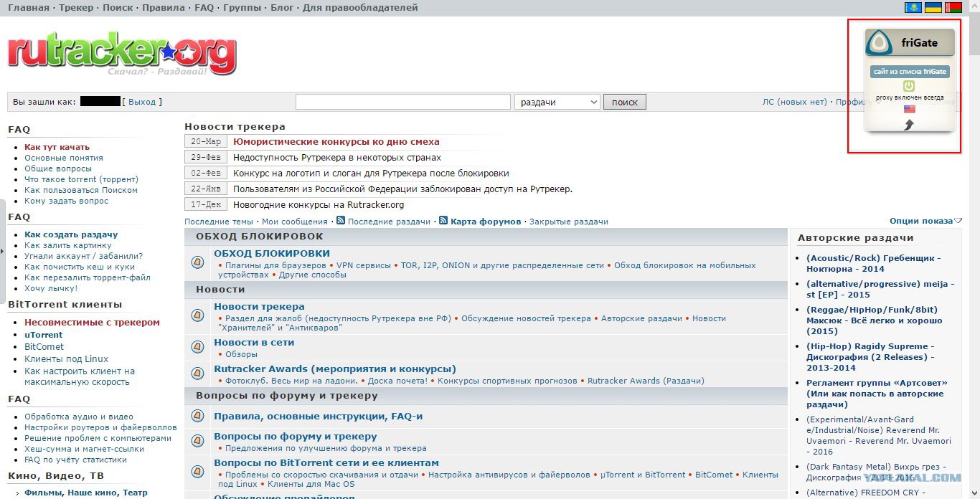Open the Как тут качать FAQ link
The height and width of the screenshot is (499, 980).
coord(57,147)
